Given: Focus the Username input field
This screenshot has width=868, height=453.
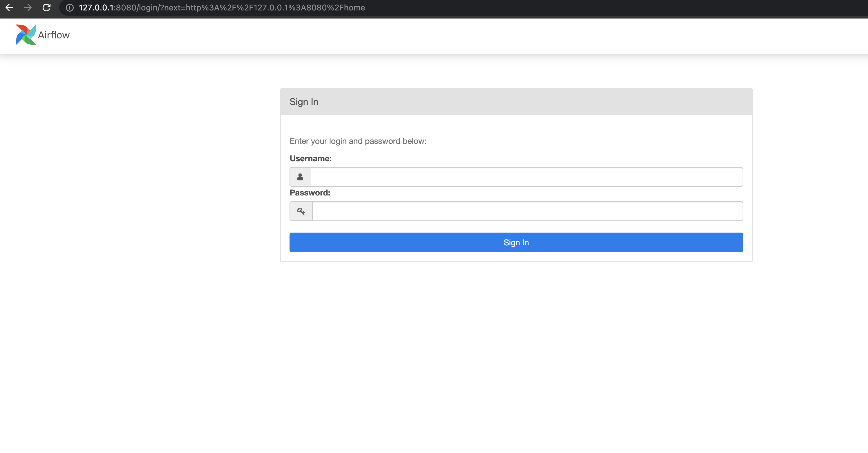Looking at the screenshot, I should tap(526, 177).
